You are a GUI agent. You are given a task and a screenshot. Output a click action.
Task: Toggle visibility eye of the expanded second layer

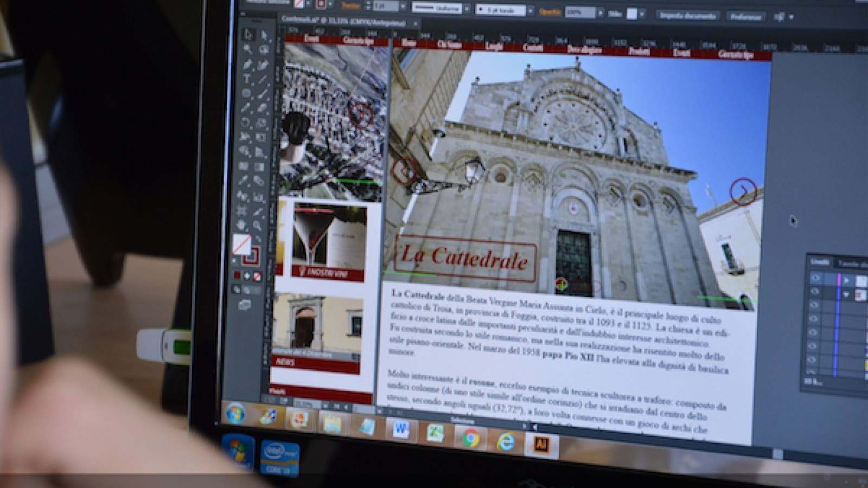(815, 293)
